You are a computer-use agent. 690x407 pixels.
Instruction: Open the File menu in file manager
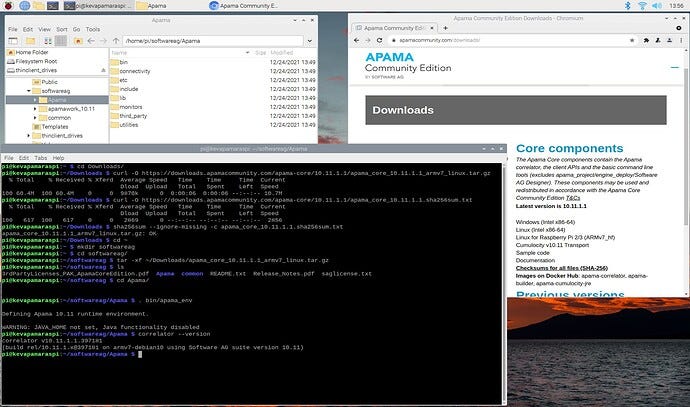[x=13, y=29]
